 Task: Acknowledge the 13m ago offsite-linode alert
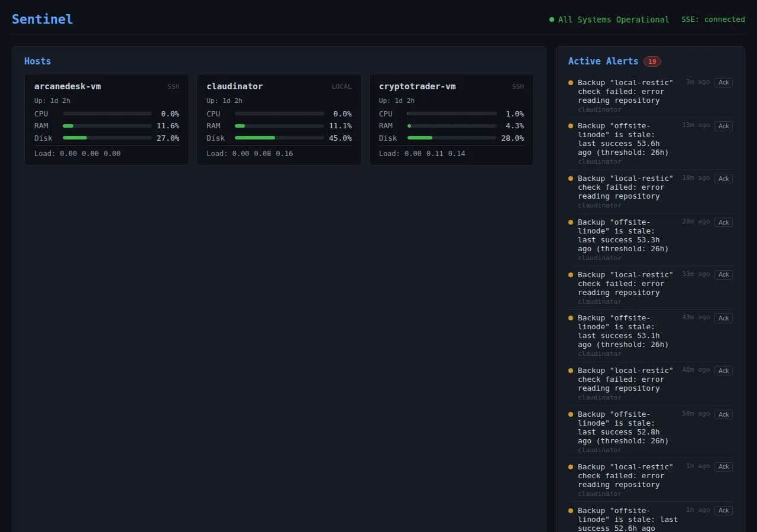click(723, 126)
